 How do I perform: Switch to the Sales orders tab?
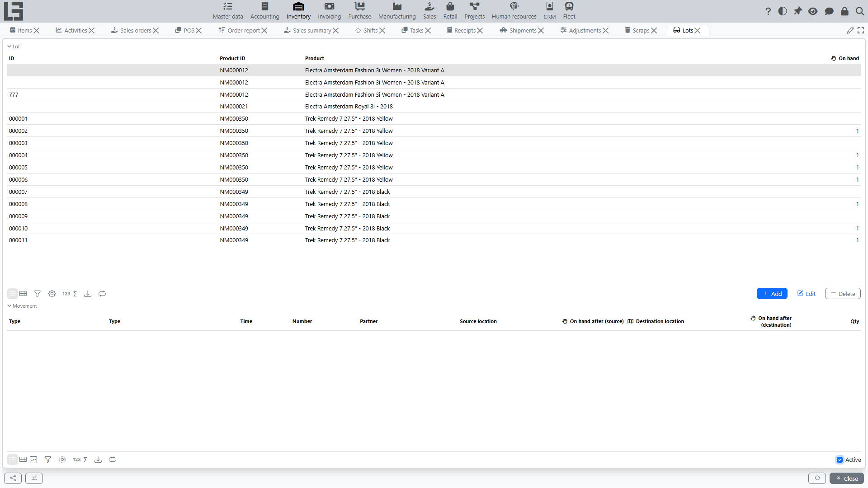(x=131, y=30)
